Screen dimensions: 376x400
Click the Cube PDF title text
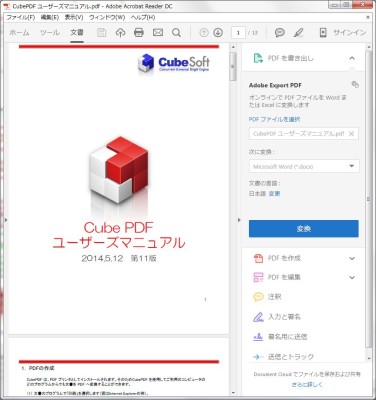pyautogui.click(x=118, y=228)
